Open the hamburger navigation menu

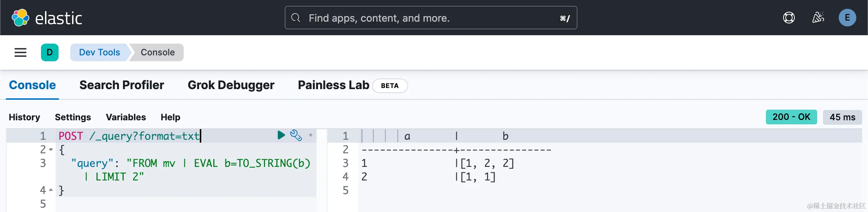(20, 52)
